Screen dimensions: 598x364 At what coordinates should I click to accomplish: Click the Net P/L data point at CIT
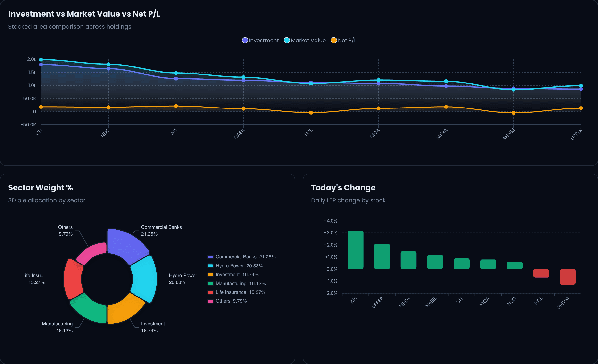41,107
